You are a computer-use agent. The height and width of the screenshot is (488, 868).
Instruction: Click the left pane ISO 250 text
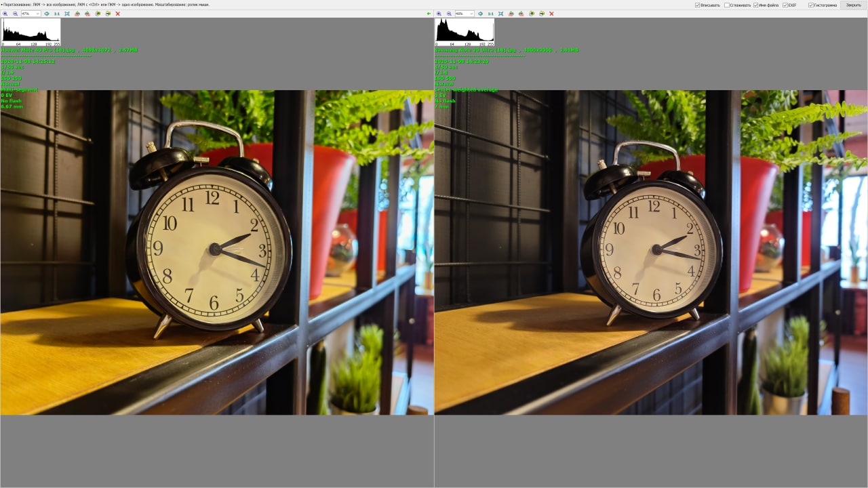(11, 79)
